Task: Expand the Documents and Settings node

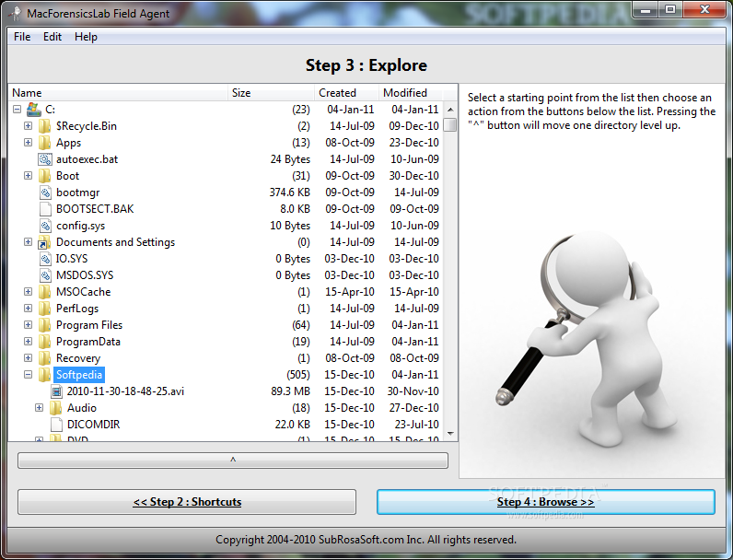Action: click(x=28, y=241)
